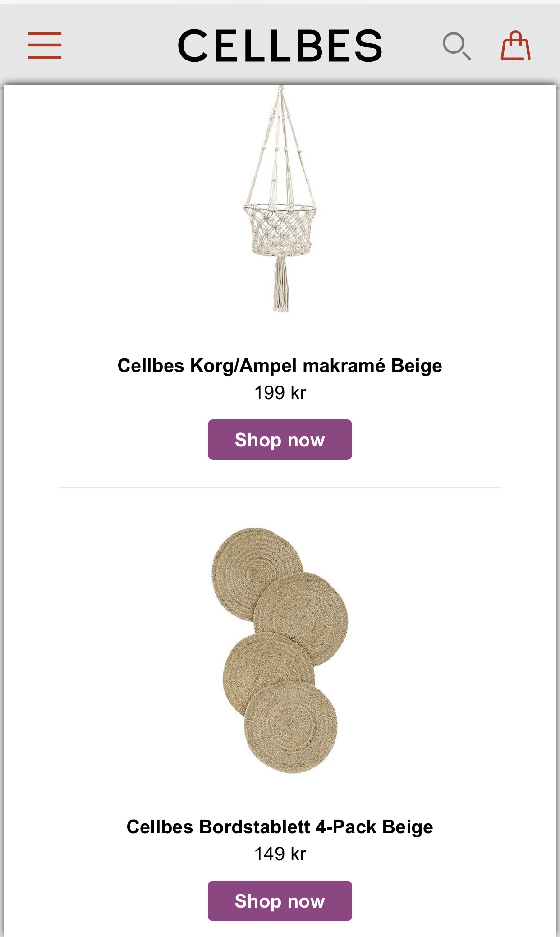The width and height of the screenshot is (560, 937).
Task: Open Cellbes Bordstablett 4-Pack Beige title
Action: coord(280,827)
